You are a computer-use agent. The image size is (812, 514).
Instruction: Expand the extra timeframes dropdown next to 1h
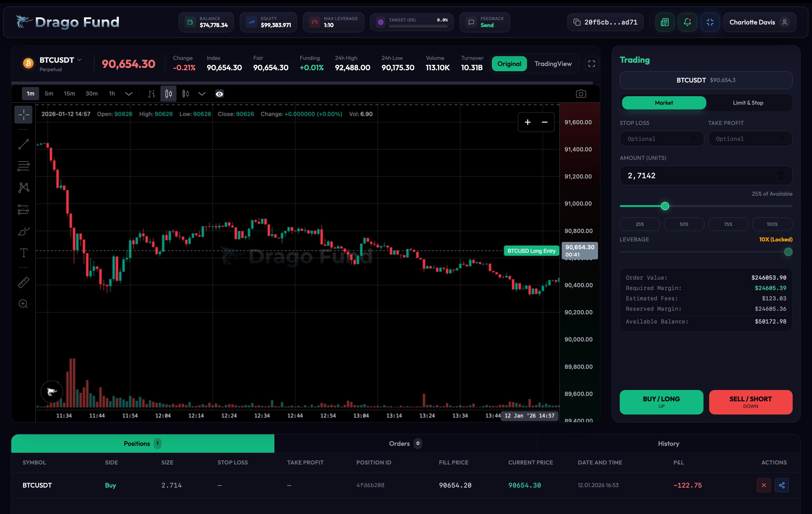click(x=129, y=94)
